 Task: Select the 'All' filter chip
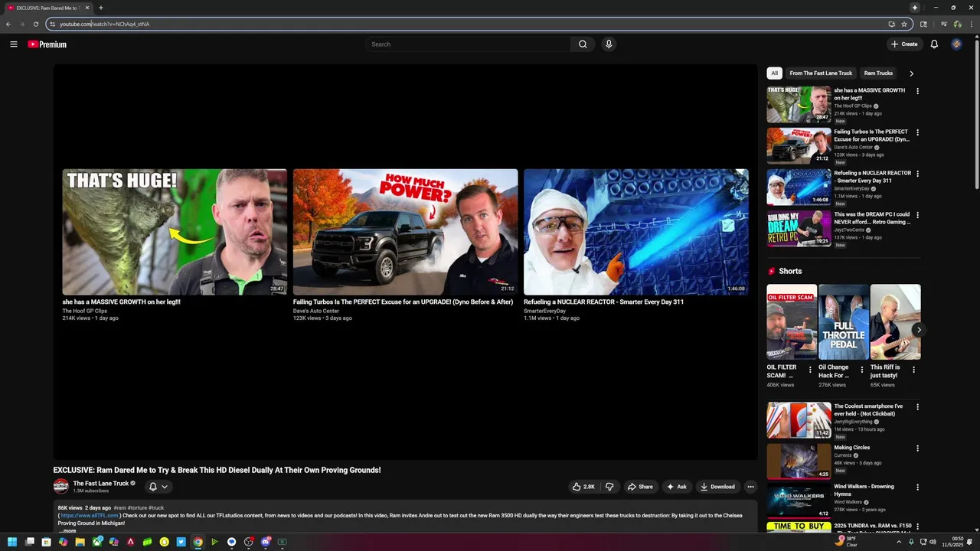(774, 73)
